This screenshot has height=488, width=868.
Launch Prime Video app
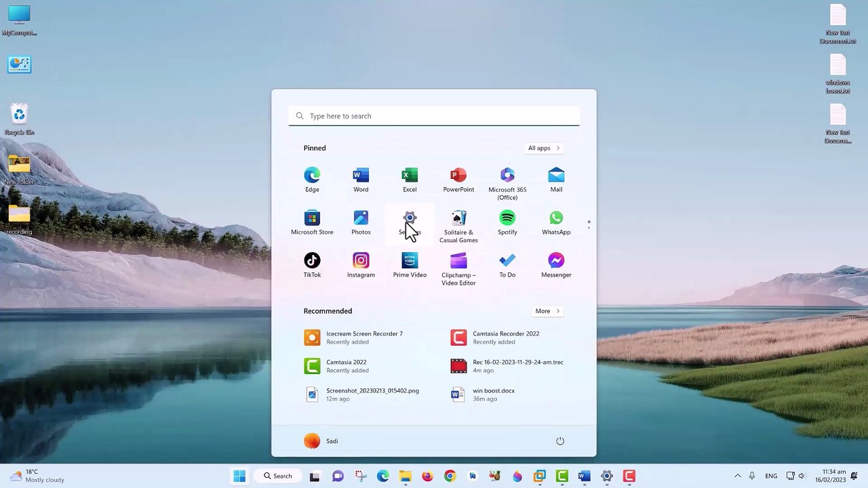[x=410, y=266]
